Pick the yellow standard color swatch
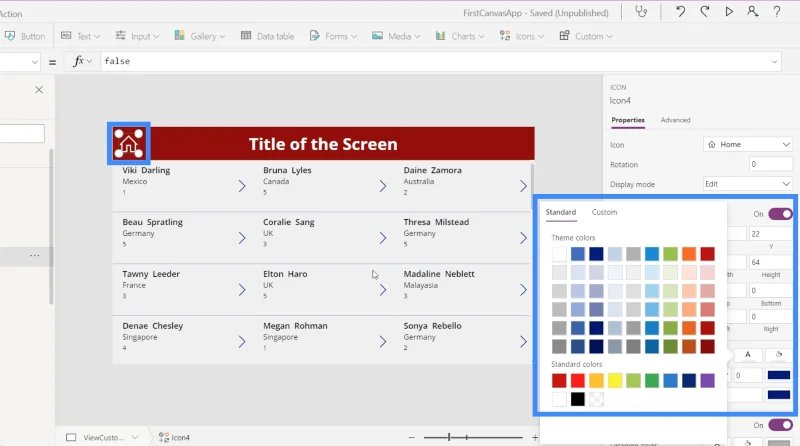This screenshot has height=446, width=800. [x=615, y=381]
